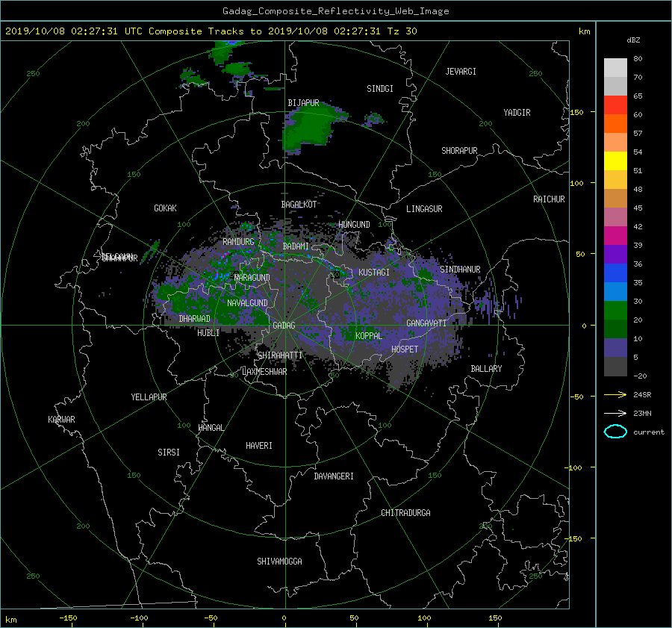Click the SHIRAHATTI city label
Screen dimensions: 672x628
point(280,355)
